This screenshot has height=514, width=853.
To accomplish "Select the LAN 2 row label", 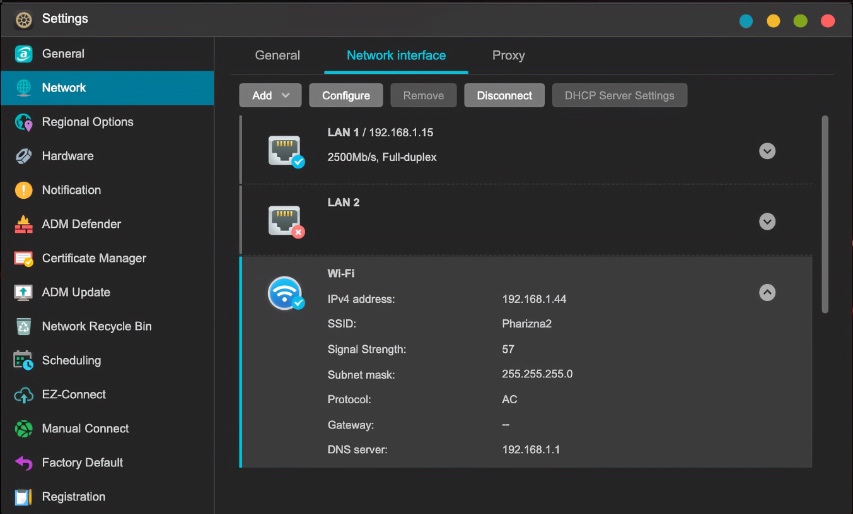I will coord(343,202).
